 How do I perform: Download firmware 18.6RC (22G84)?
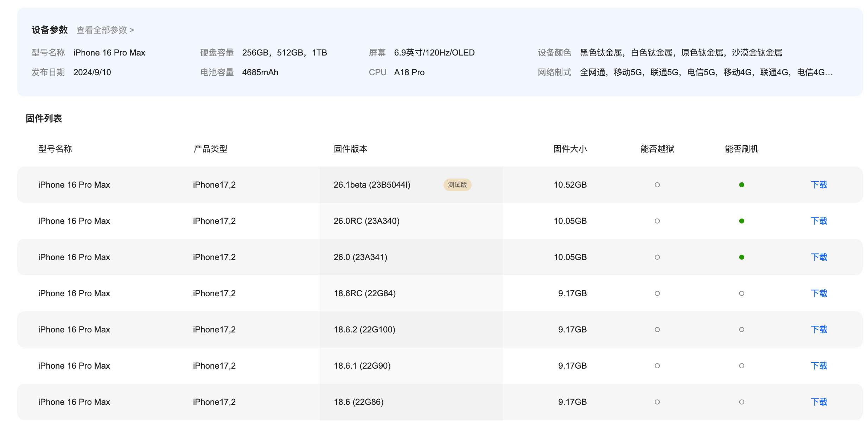[819, 293]
